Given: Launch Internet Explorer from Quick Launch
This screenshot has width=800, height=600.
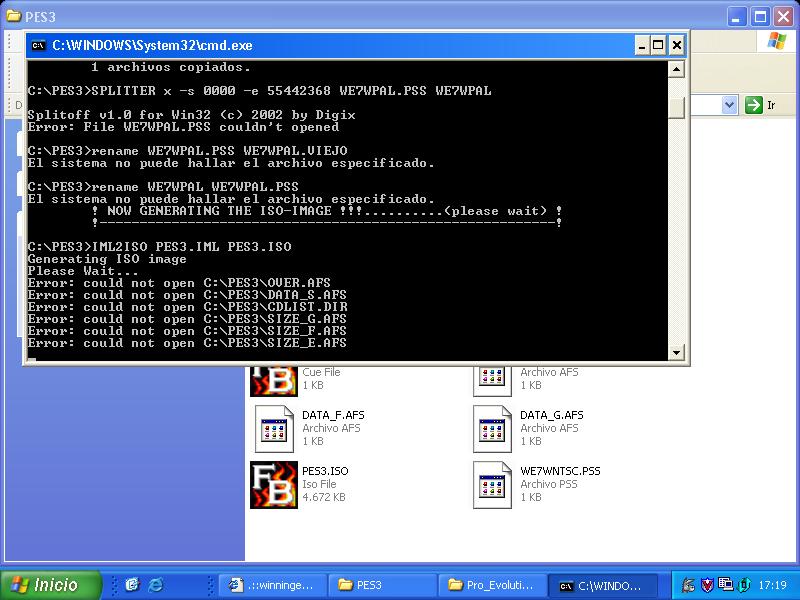Looking at the screenshot, I should click(155, 585).
